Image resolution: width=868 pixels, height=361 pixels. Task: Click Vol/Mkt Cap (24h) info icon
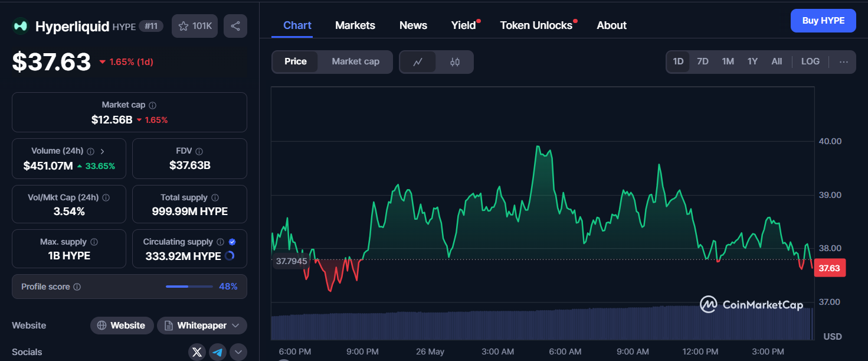pyautogui.click(x=106, y=198)
